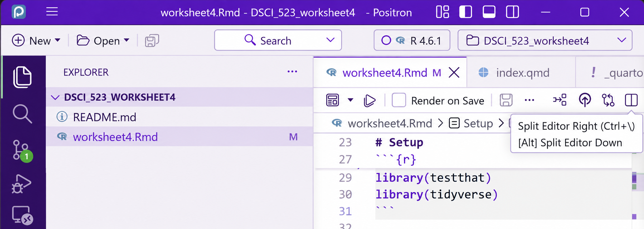Open the R 4.6.1 interpreter selector
This screenshot has width=644, height=229.
click(x=412, y=40)
